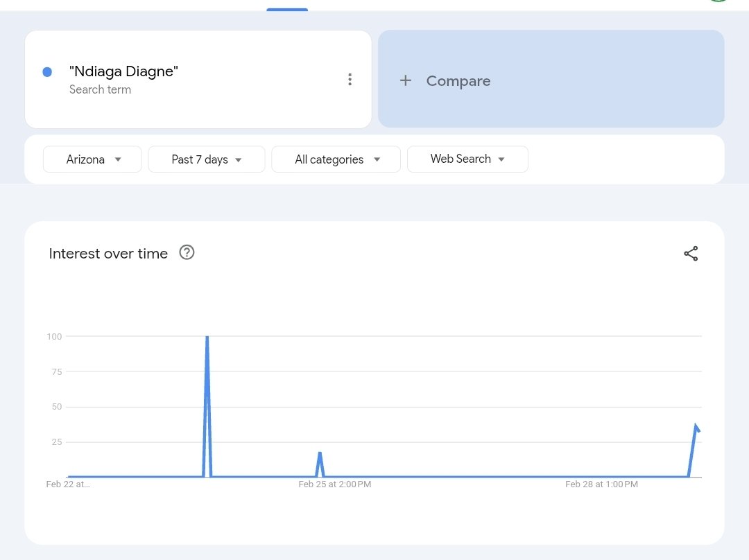This screenshot has width=749, height=560.
Task: Open the Past 7 days time range dropdown
Action: pyautogui.click(x=207, y=159)
